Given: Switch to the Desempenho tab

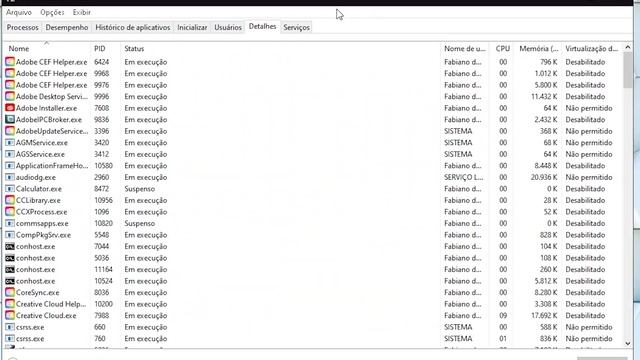Looking at the screenshot, I should pyautogui.click(x=67, y=27).
